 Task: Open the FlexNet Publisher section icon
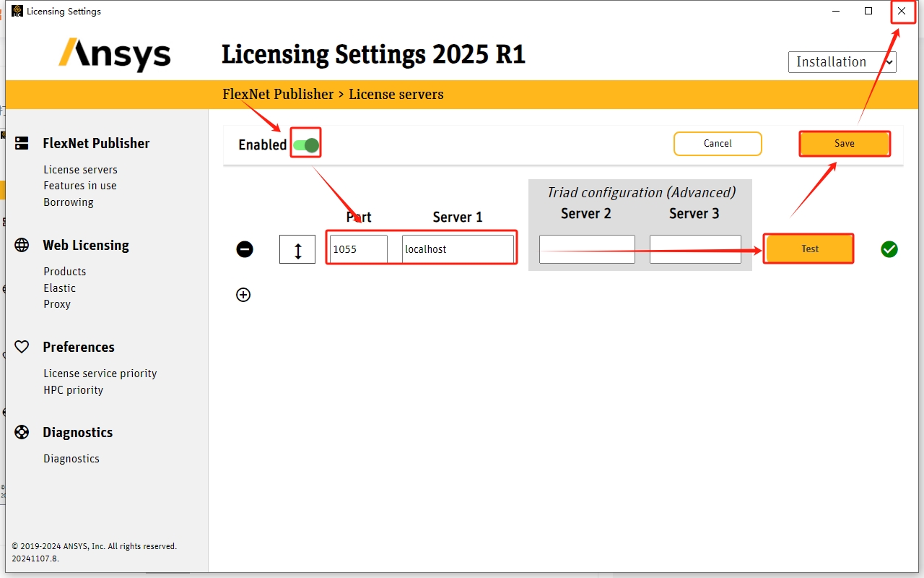(x=21, y=142)
